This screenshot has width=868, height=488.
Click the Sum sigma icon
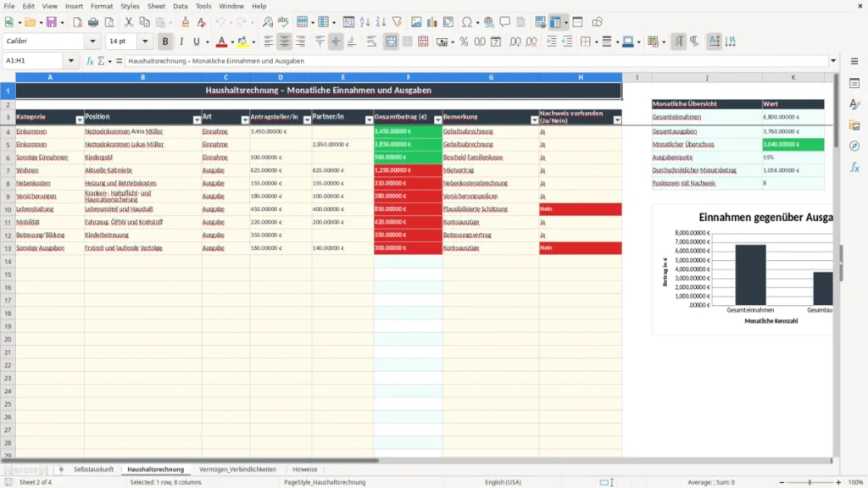tap(101, 61)
